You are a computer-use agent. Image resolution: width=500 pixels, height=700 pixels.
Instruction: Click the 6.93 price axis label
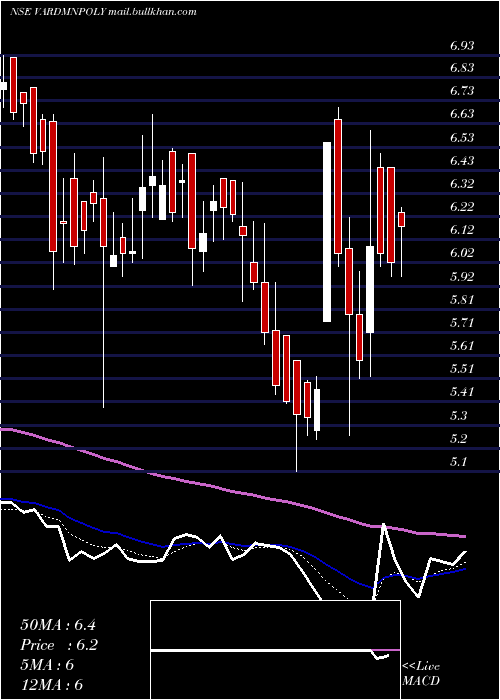pos(462,45)
